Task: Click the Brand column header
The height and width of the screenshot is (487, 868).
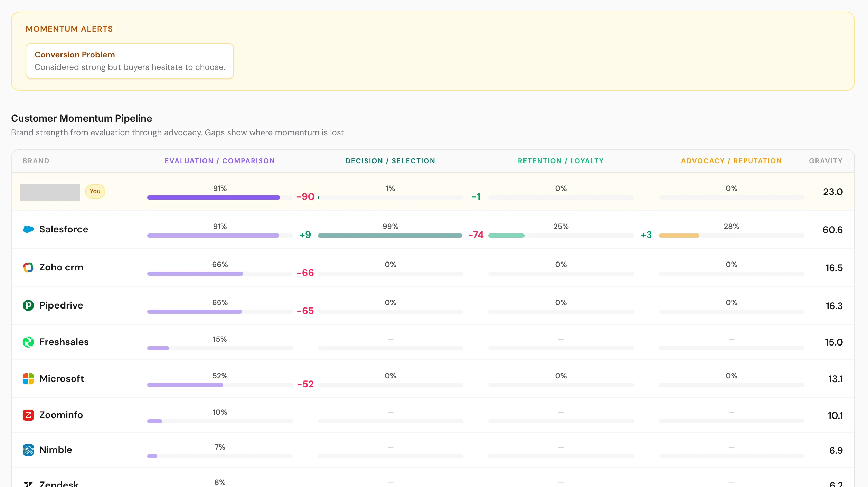Action: [x=36, y=161]
